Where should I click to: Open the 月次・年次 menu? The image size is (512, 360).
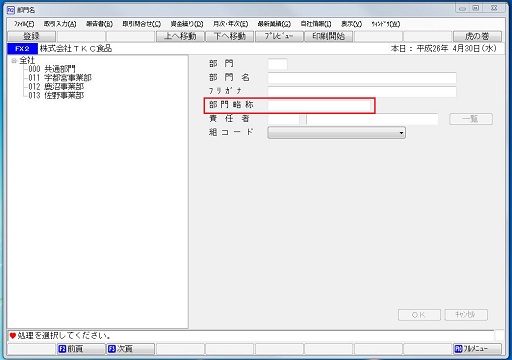click(x=230, y=24)
